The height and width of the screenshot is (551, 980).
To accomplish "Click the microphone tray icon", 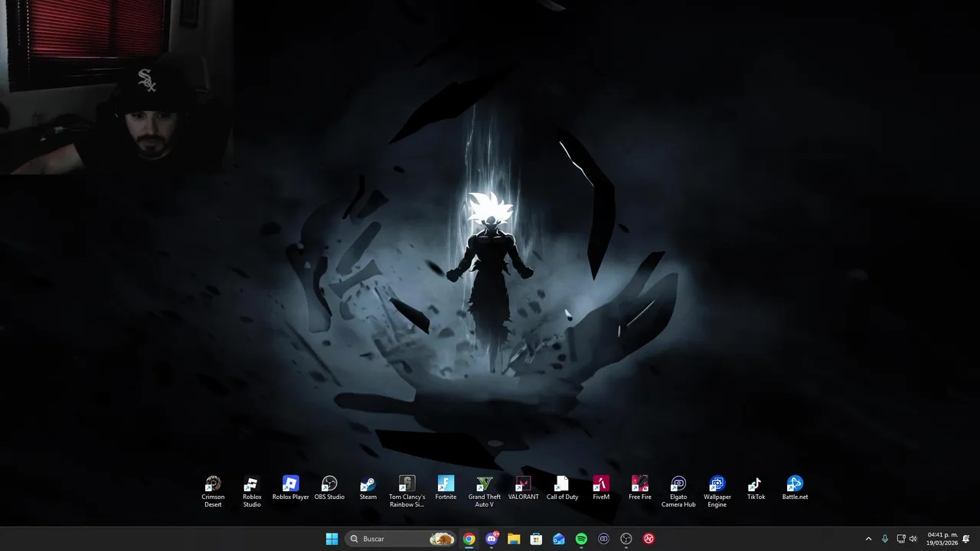I will (885, 539).
